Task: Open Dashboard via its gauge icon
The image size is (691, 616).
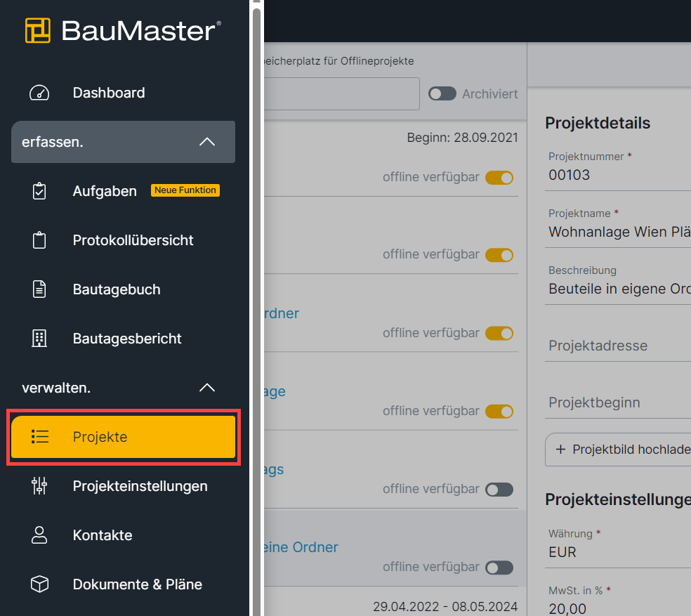Action: click(x=39, y=93)
